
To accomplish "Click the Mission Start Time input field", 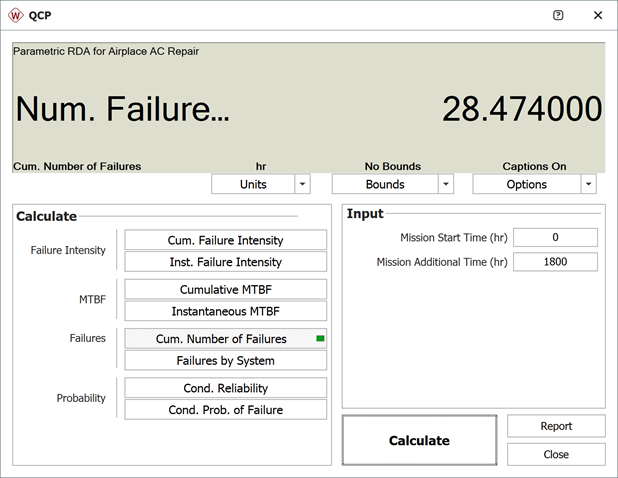I will point(555,238).
